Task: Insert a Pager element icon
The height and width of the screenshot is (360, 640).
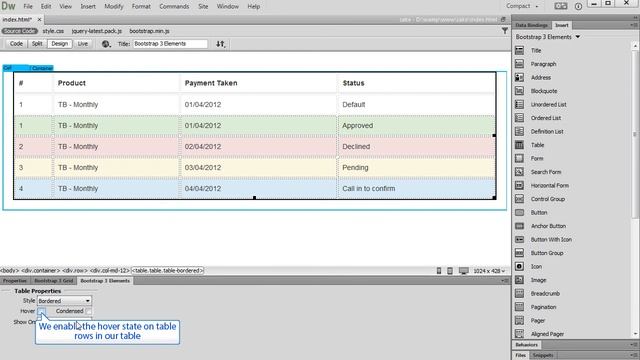Action: pyautogui.click(x=519, y=320)
